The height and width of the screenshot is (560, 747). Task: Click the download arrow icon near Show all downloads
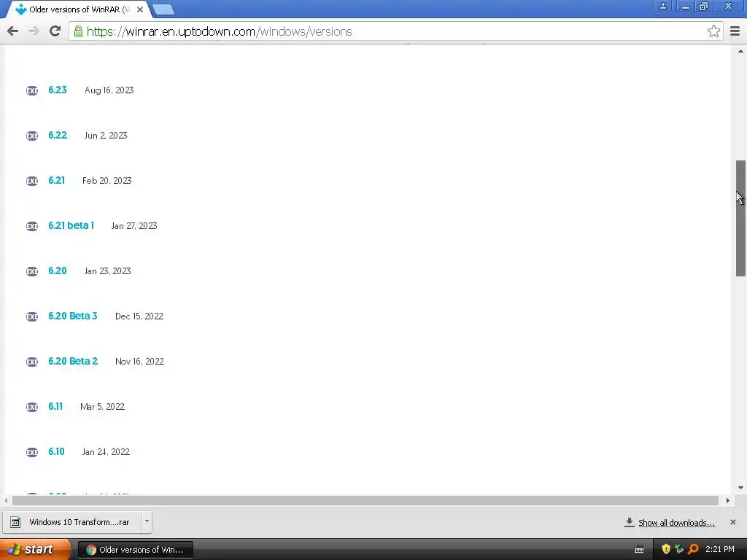pos(630,522)
